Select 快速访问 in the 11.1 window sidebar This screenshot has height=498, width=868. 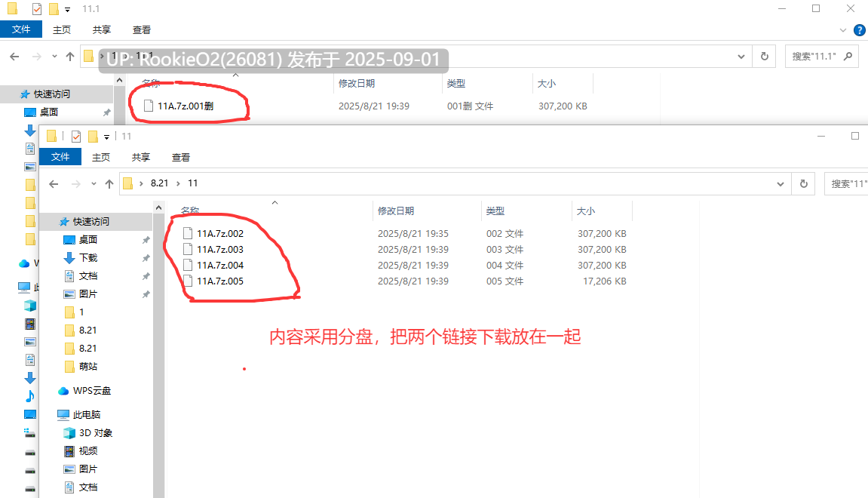click(x=51, y=94)
